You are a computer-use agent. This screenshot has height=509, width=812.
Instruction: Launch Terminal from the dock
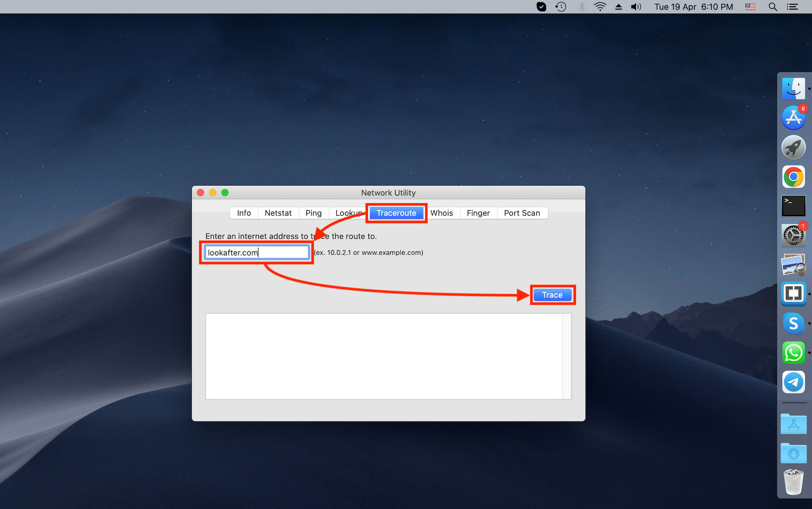[794, 206]
